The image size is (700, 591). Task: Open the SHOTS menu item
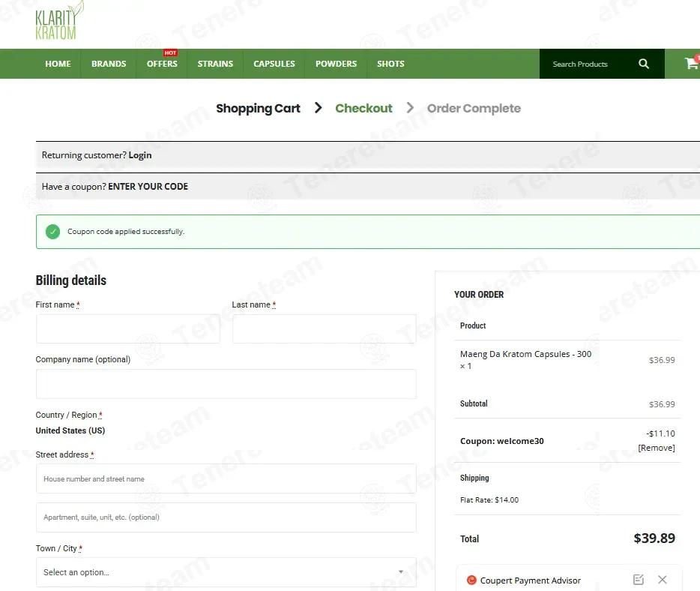pos(390,64)
